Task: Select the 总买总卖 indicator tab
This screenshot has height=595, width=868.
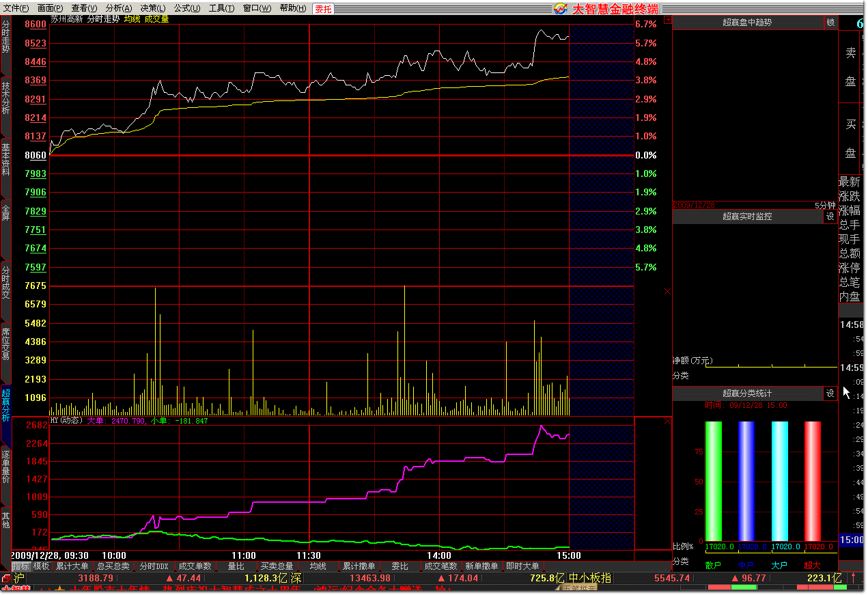Action: (113, 566)
